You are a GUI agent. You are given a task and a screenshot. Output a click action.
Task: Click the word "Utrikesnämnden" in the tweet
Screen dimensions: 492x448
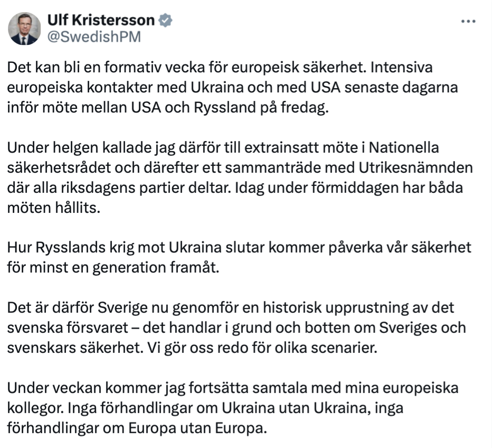coord(415,167)
